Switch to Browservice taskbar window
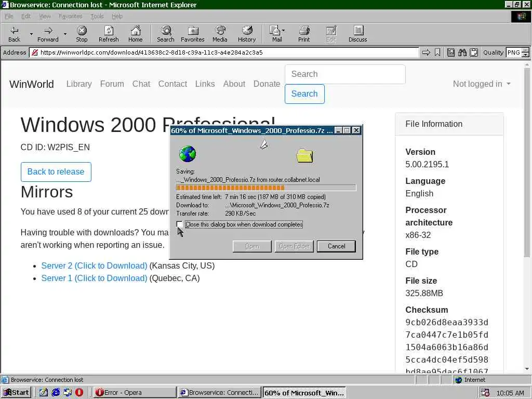 point(220,393)
